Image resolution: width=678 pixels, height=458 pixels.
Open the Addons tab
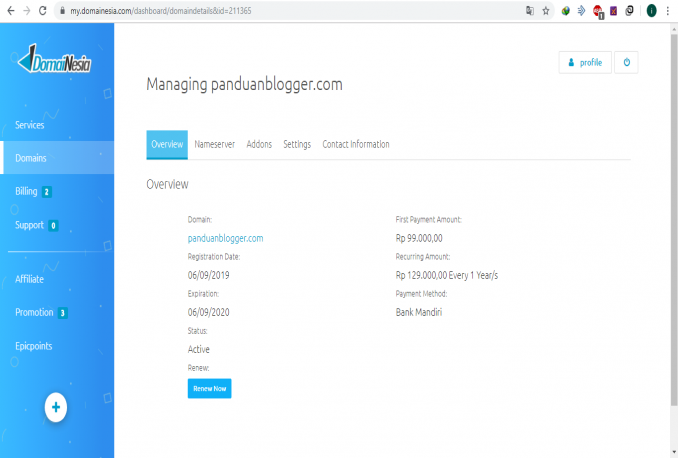pyautogui.click(x=259, y=144)
